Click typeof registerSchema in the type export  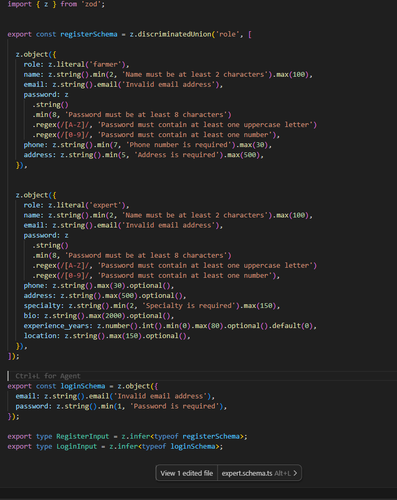[x=199, y=436]
